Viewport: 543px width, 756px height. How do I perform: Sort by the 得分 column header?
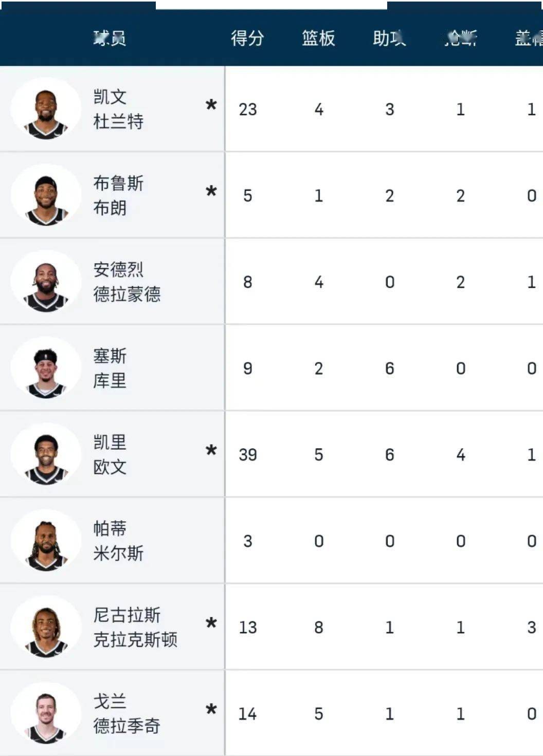click(x=247, y=38)
